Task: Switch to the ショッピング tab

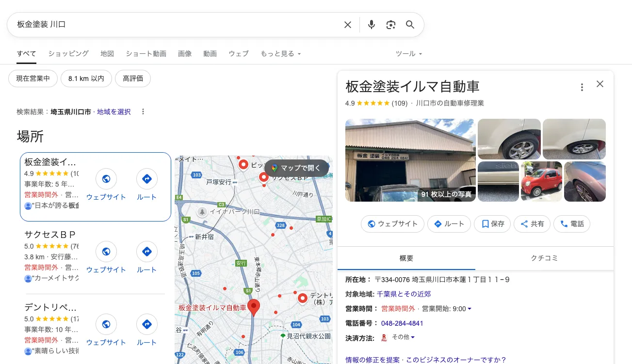Action: pos(68,54)
